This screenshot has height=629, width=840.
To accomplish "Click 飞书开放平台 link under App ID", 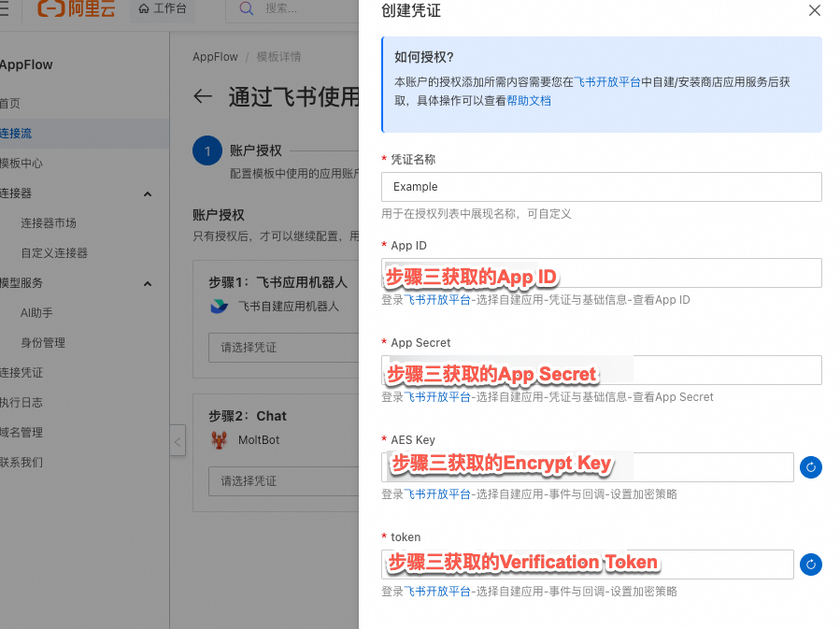I will (x=437, y=300).
